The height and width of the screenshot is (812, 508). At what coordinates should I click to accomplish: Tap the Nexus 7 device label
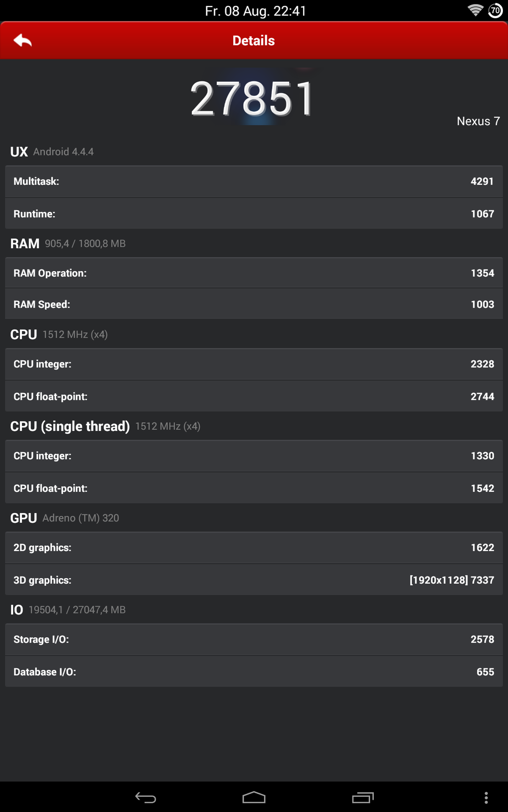tap(478, 121)
